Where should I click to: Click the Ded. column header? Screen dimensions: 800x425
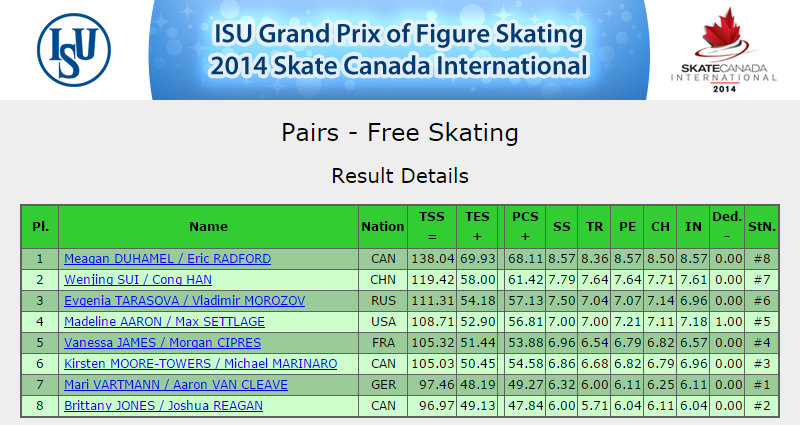click(x=727, y=227)
